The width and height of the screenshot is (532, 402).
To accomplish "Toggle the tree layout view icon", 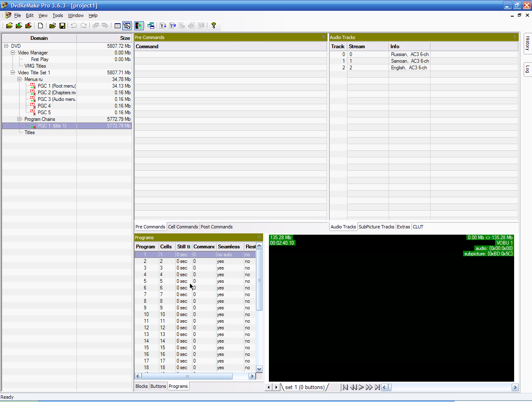I will click(x=127, y=25).
